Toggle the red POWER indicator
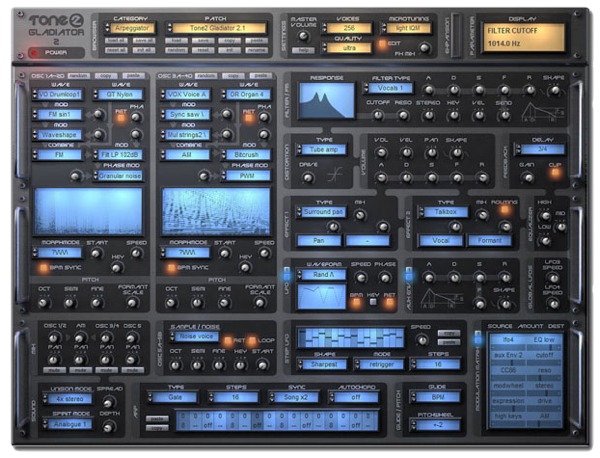 (34, 52)
